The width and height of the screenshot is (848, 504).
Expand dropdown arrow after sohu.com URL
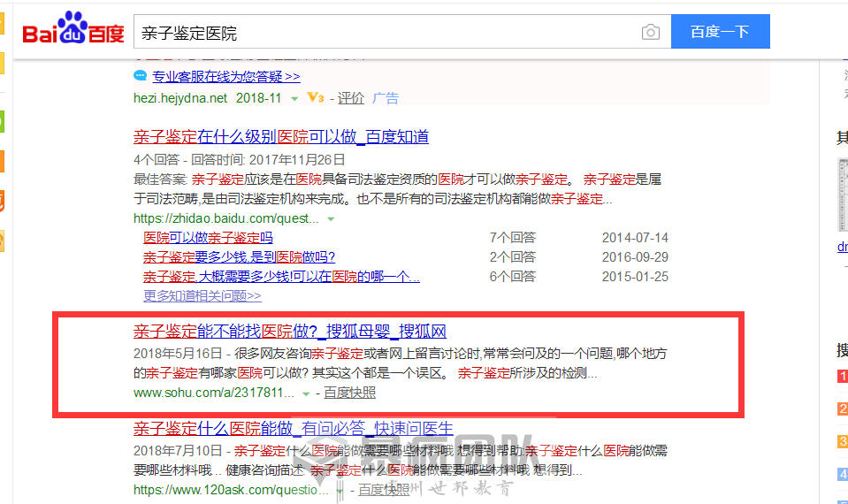[306, 393]
